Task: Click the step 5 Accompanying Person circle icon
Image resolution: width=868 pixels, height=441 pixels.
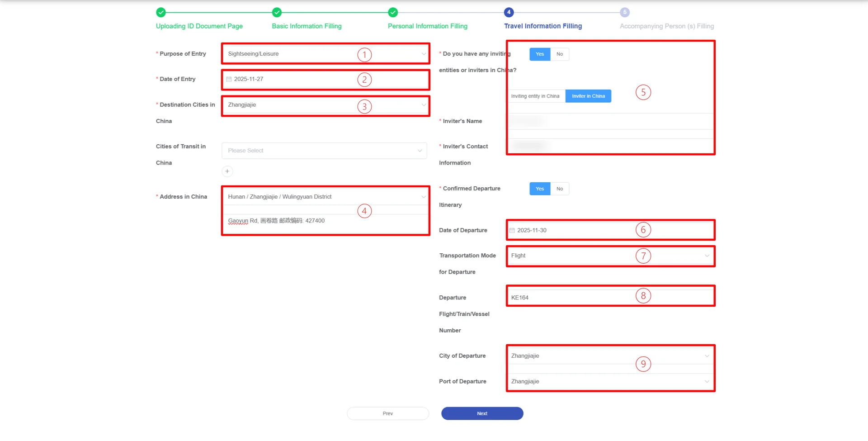Action: [x=625, y=12]
